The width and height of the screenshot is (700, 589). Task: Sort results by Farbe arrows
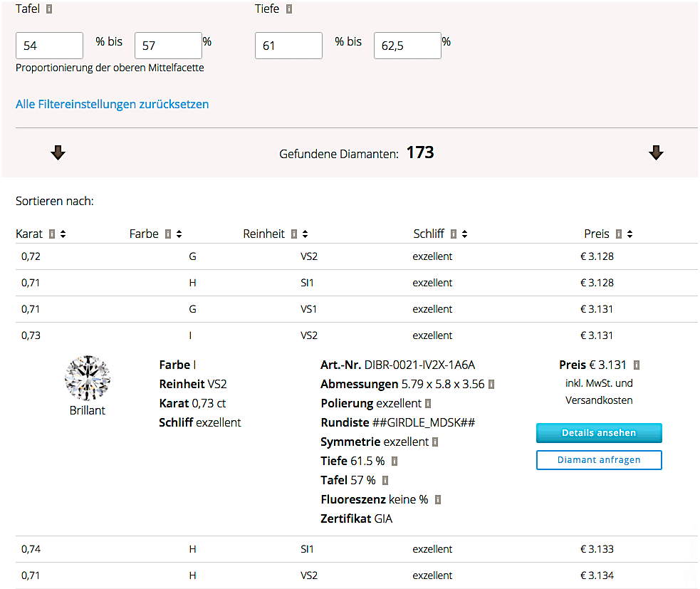click(x=179, y=234)
